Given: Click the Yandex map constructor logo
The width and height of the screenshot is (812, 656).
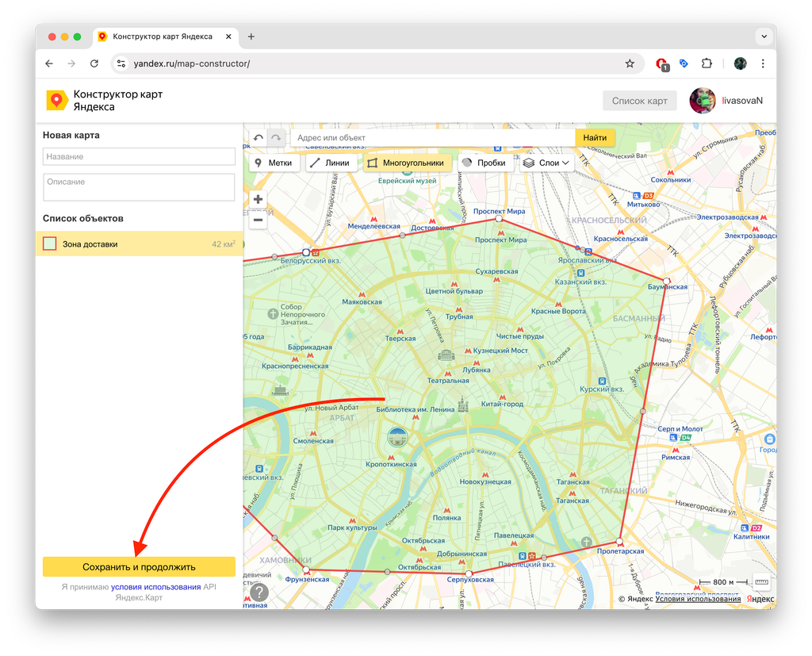Looking at the screenshot, I should (x=56, y=100).
